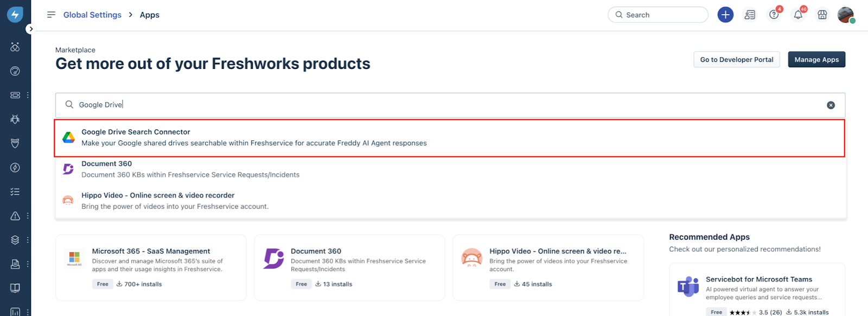Viewport: 868px width, 316px height.
Task: Expand the sidebar with the arrow toggle
Action: (31, 29)
